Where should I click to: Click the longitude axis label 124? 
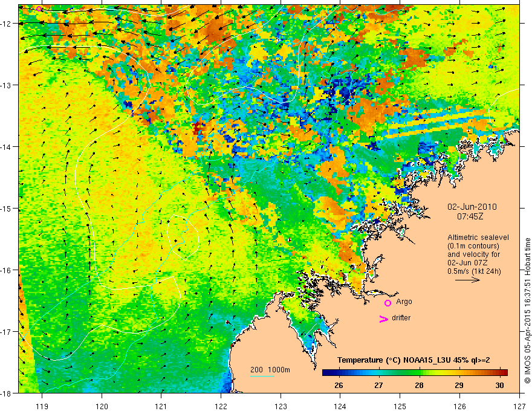[340, 406]
